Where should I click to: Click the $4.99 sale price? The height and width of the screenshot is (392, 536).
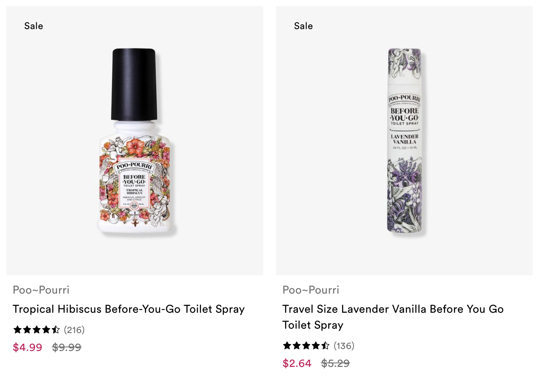(27, 347)
